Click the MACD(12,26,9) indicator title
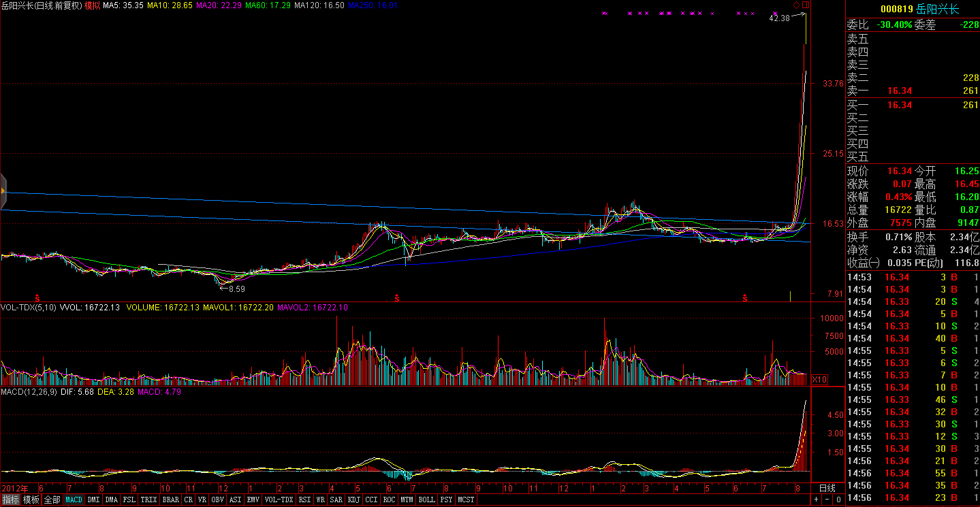980x507 pixels. click(x=29, y=393)
